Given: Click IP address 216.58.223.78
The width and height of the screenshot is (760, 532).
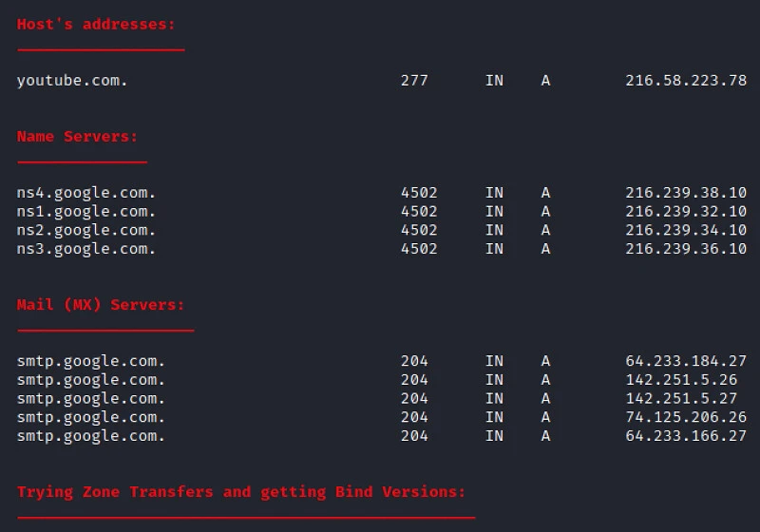Looking at the screenshot, I should pyautogui.click(x=685, y=81).
